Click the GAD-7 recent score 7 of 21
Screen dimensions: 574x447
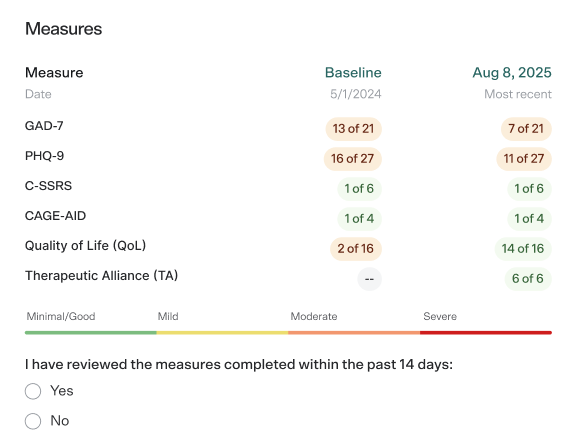(526, 129)
